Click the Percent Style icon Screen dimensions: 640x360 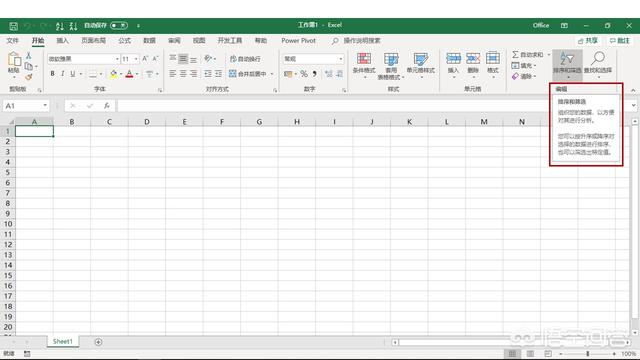coord(304,74)
